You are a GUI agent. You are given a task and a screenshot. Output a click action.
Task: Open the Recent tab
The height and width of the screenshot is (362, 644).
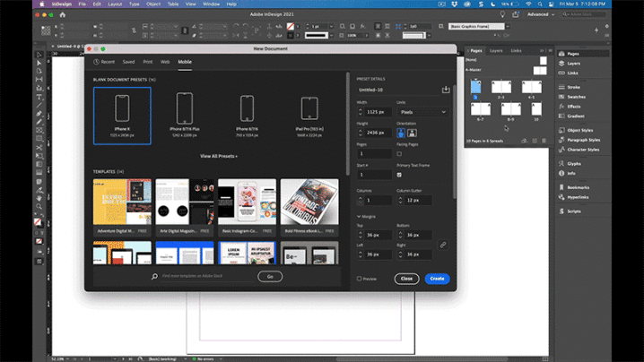point(106,62)
